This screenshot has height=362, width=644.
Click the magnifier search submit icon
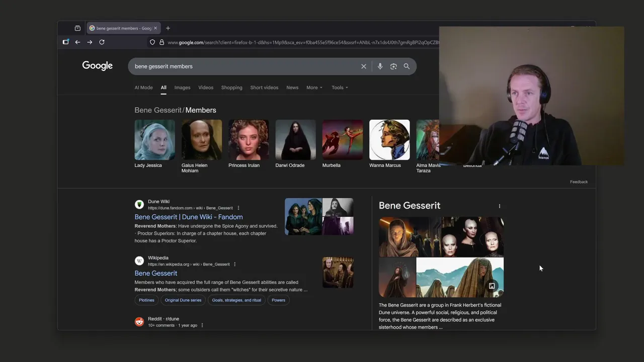[407, 66]
